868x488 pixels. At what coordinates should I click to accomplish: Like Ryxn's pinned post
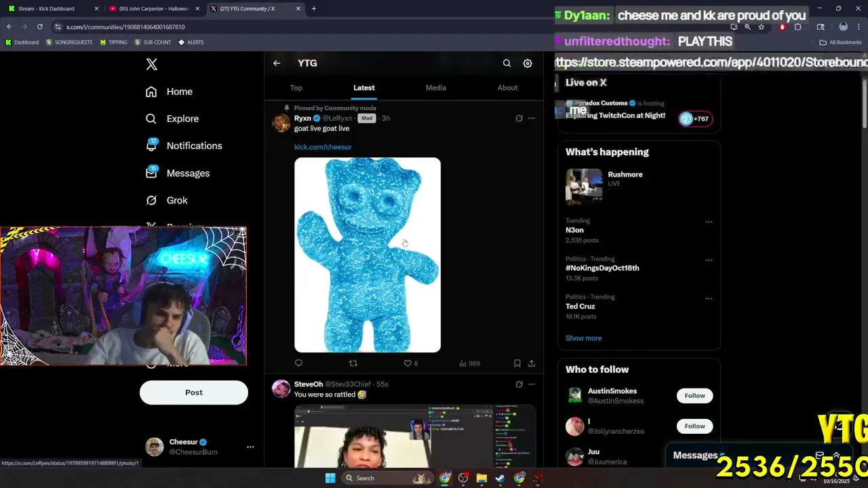point(411,363)
